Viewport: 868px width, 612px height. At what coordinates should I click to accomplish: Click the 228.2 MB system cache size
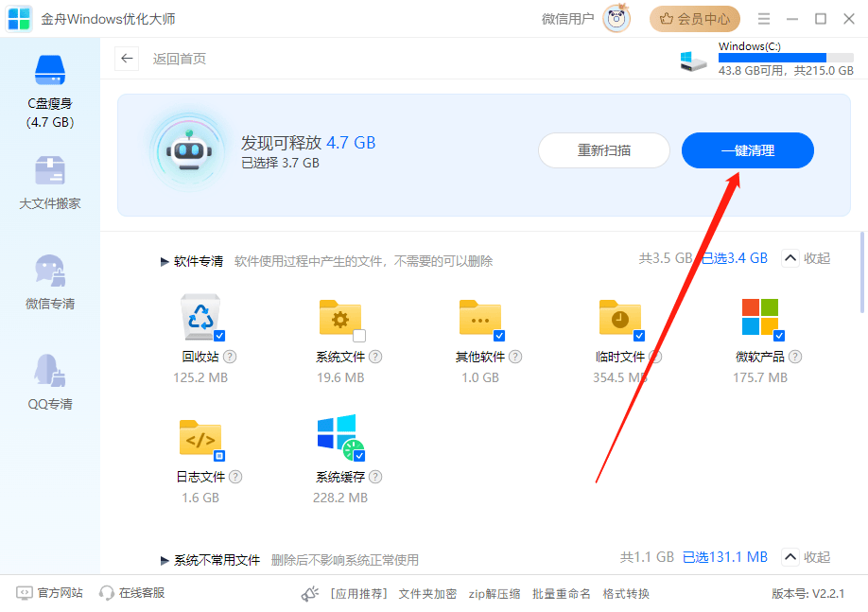340,498
